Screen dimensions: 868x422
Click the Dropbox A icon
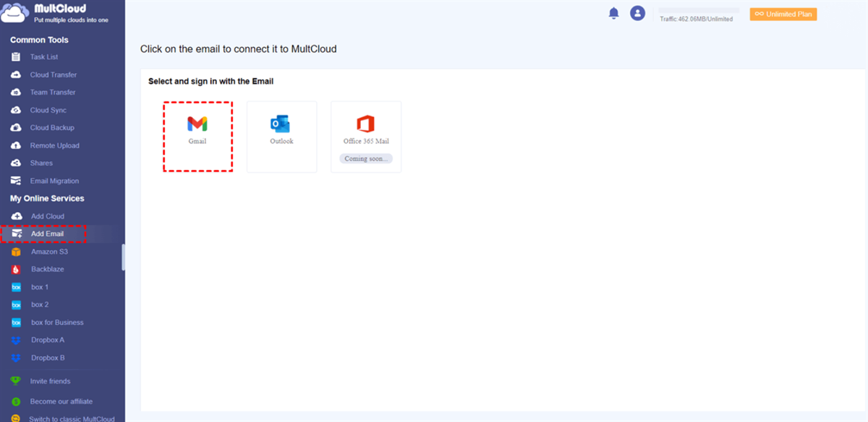[x=17, y=340]
